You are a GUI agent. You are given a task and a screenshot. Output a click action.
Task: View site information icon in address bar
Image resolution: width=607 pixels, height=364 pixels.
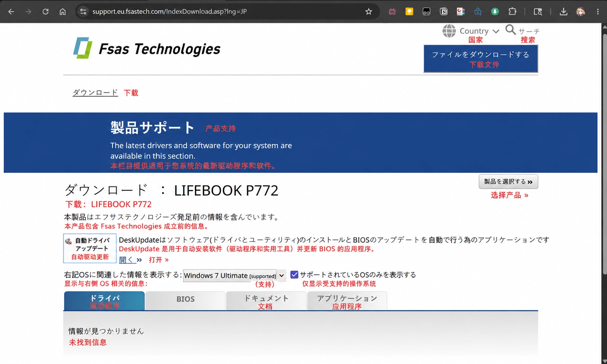(83, 12)
